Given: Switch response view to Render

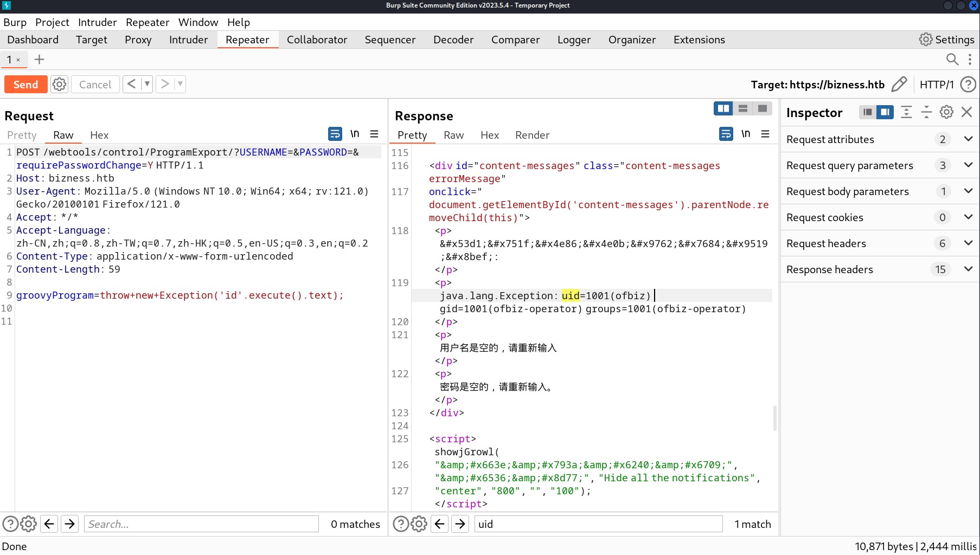Looking at the screenshot, I should pos(532,135).
